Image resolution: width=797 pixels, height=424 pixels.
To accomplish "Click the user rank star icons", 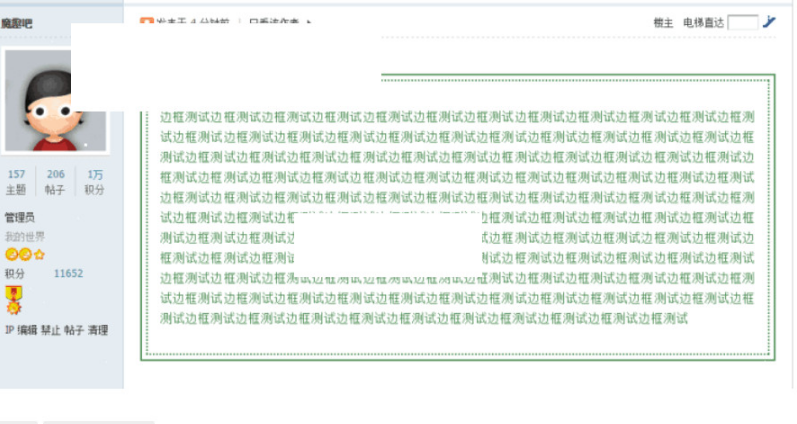I will 25,255.
